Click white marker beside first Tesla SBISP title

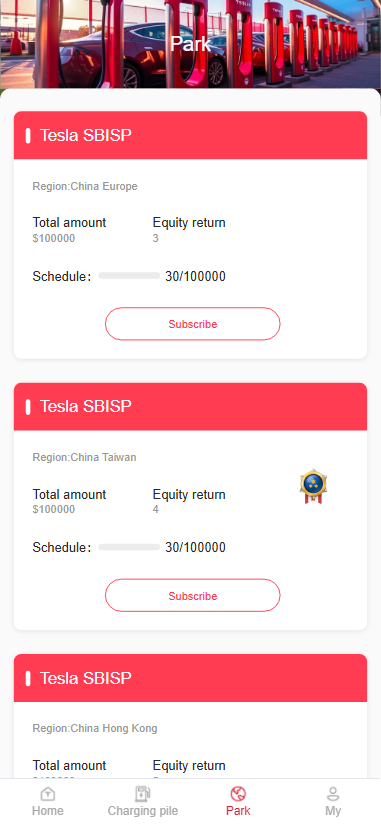click(x=28, y=135)
